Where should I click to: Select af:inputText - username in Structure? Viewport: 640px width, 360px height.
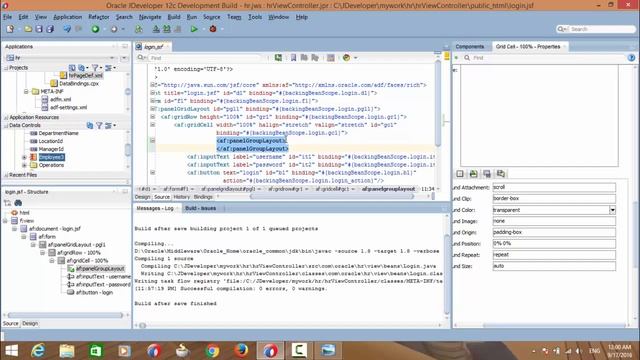pyautogui.click(x=103, y=277)
